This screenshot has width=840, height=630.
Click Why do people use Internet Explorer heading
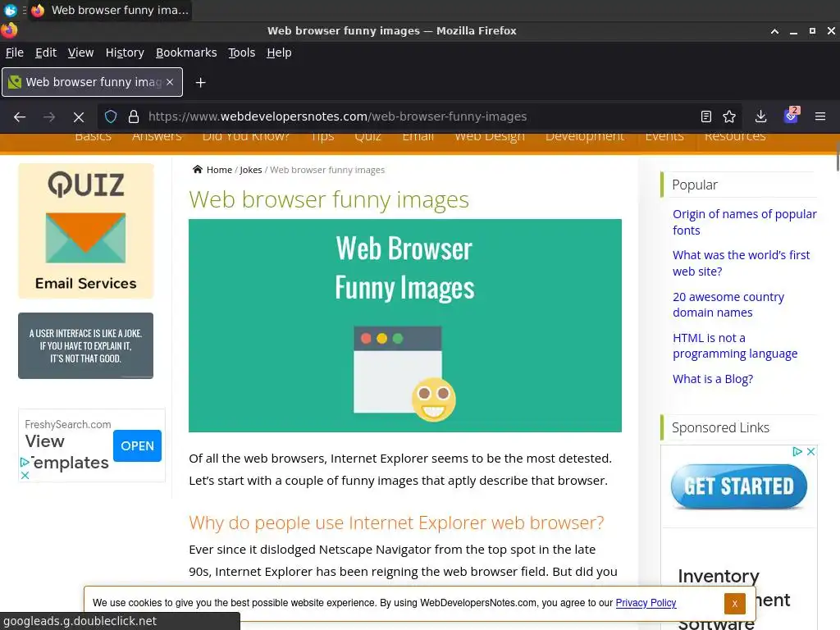pos(396,523)
